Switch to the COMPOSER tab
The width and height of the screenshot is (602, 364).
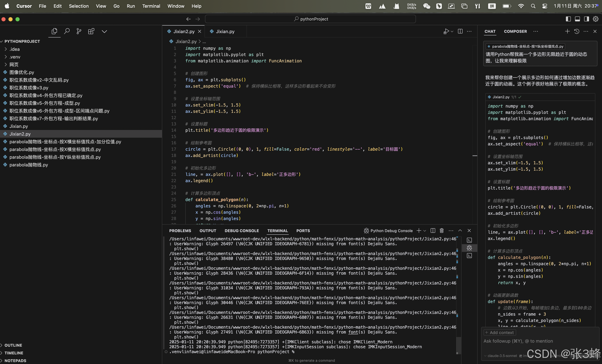(x=515, y=31)
